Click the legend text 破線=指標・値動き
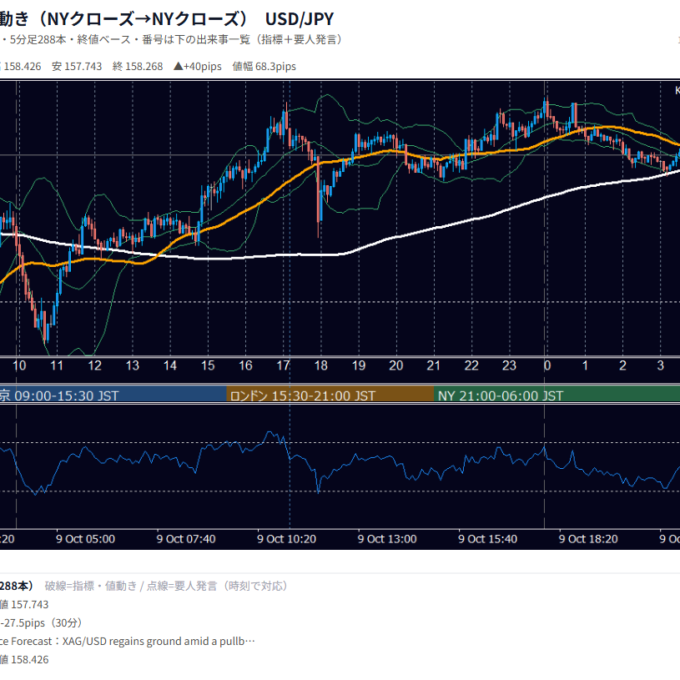 click(x=90, y=586)
